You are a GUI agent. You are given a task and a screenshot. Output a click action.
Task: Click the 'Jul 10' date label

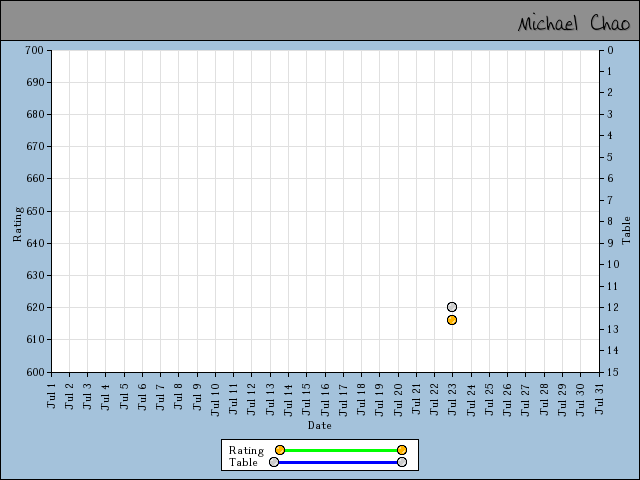(215, 400)
